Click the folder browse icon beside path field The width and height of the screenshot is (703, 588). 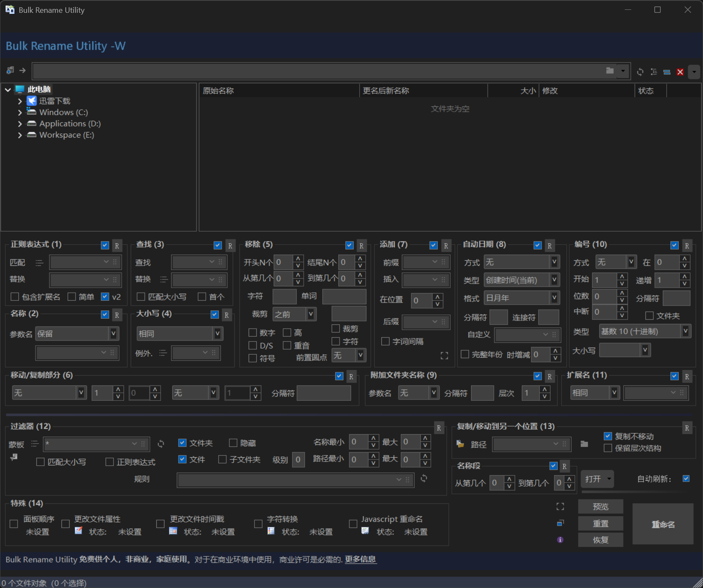(610, 71)
